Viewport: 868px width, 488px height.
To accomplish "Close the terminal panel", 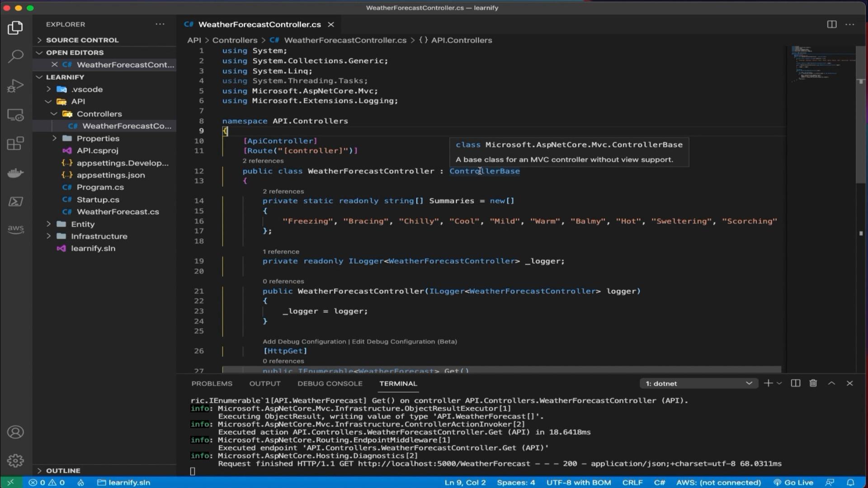I will [850, 383].
